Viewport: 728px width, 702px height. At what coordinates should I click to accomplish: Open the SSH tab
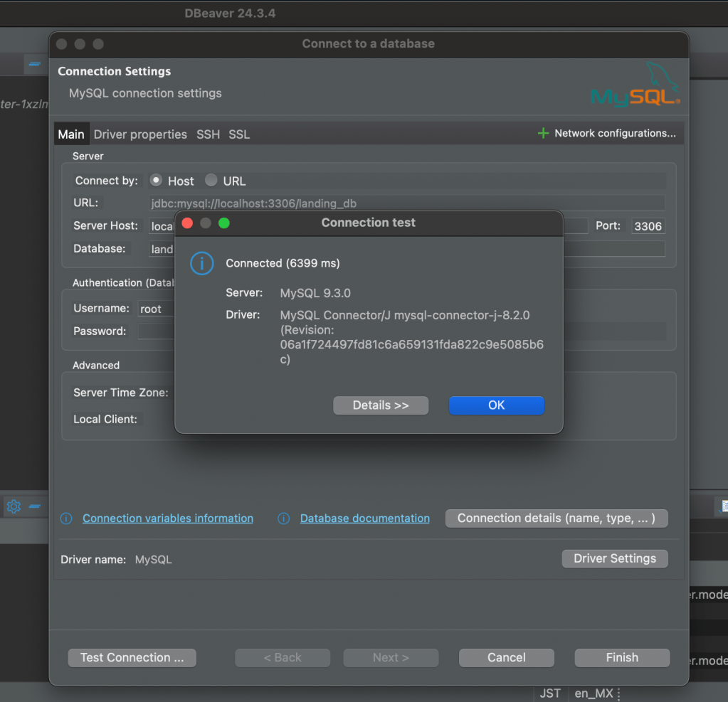point(208,134)
